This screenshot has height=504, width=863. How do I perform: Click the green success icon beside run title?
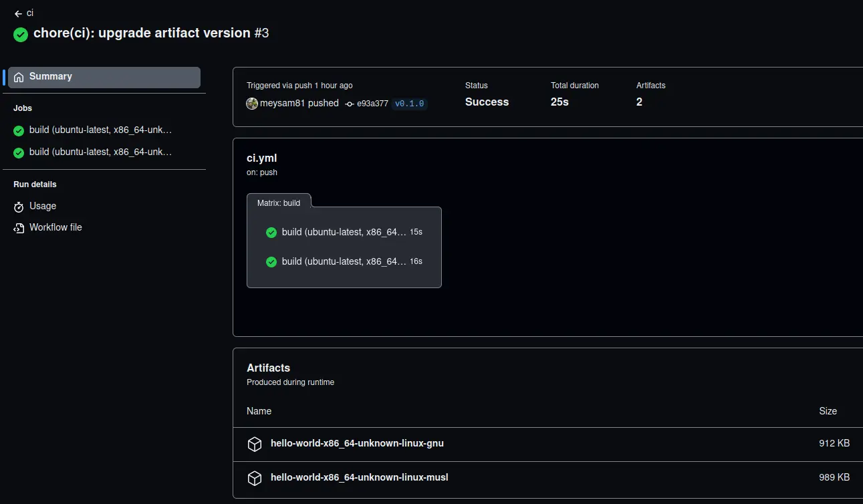(x=21, y=34)
